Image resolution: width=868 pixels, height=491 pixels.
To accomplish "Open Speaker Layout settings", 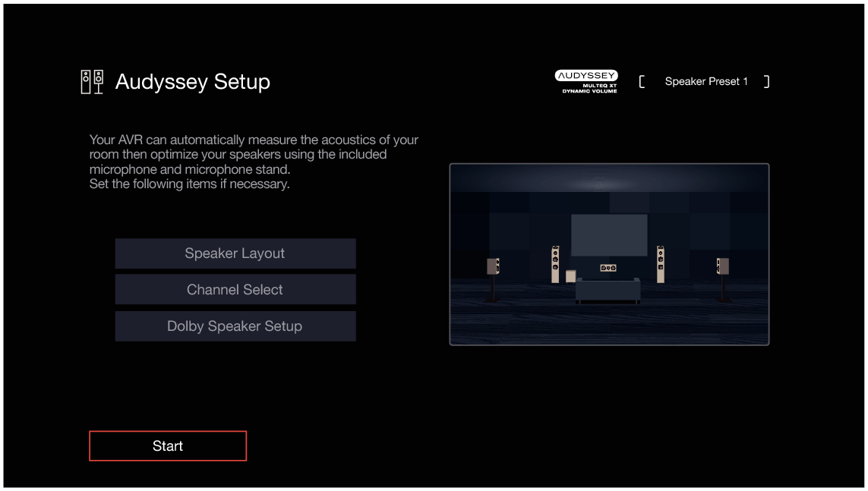I will point(235,253).
